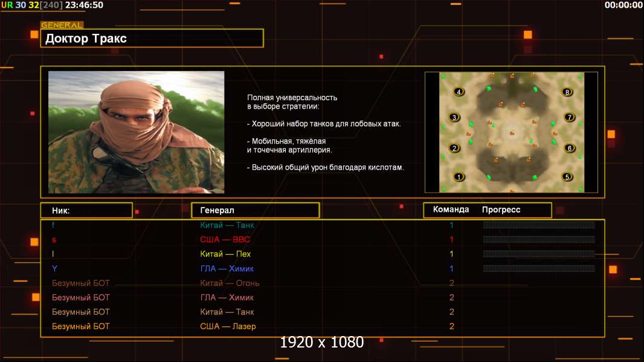The image size is (644, 362).
Task: Select start position 3 on the map
Action: pyautogui.click(x=454, y=117)
